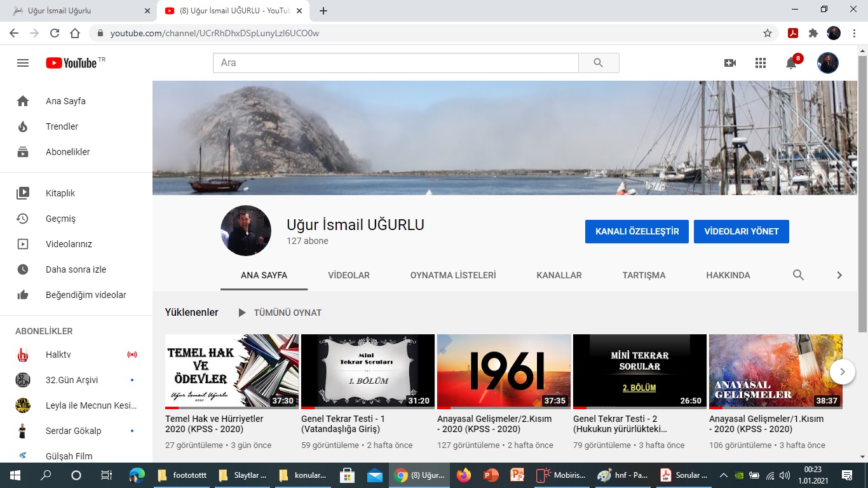Focus the Ara search field
The height and width of the screenshot is (488, 868).
coord(395,63)
